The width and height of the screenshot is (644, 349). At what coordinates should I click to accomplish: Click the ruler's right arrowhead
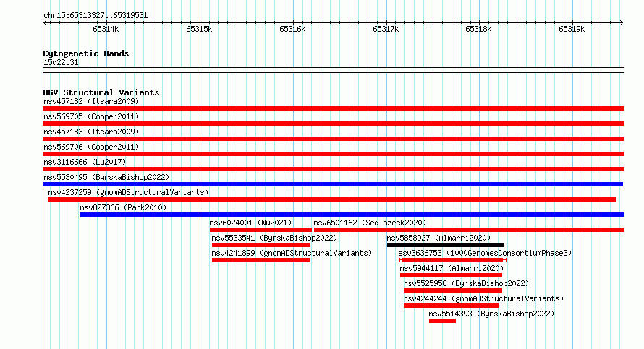point(622,23)
